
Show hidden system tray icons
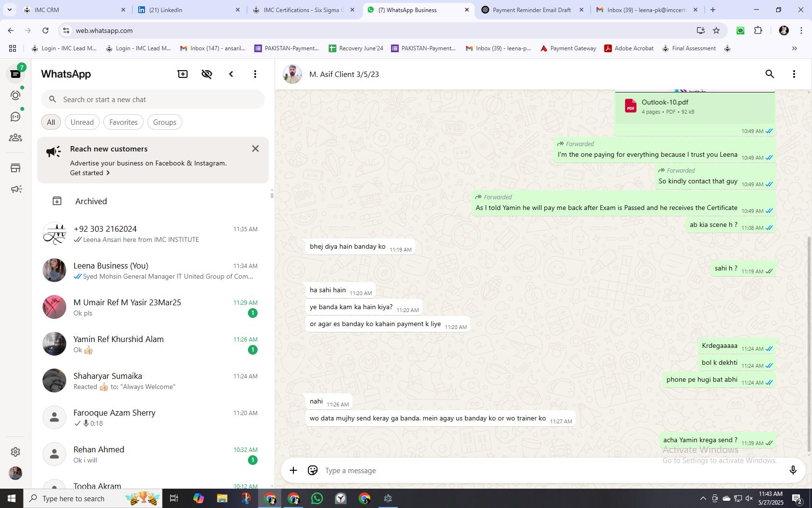(703, 498)
